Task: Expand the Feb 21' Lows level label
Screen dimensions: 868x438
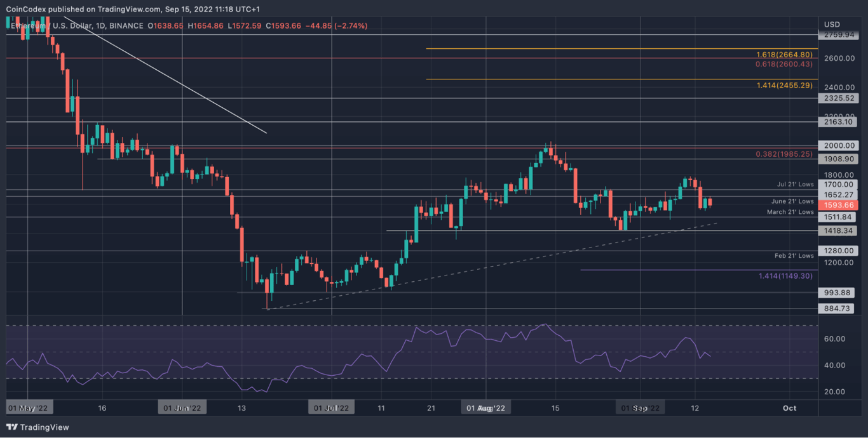Action: click(793, 256)
